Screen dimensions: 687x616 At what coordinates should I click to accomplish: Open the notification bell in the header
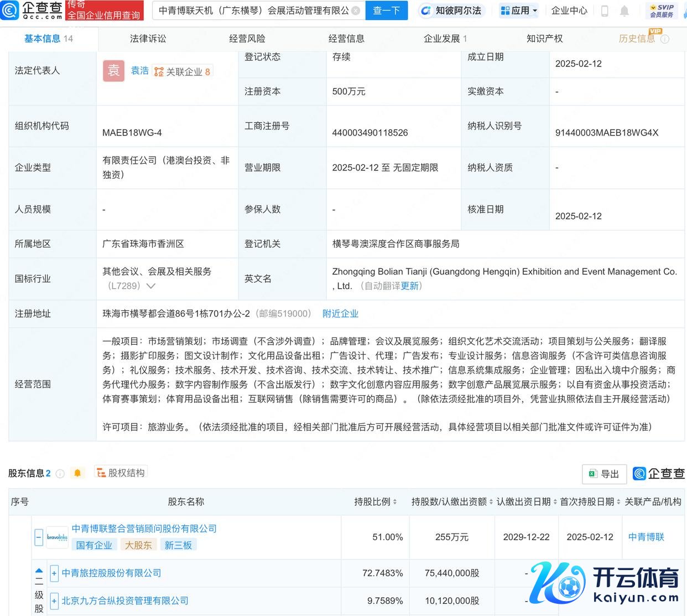[624, 11]
